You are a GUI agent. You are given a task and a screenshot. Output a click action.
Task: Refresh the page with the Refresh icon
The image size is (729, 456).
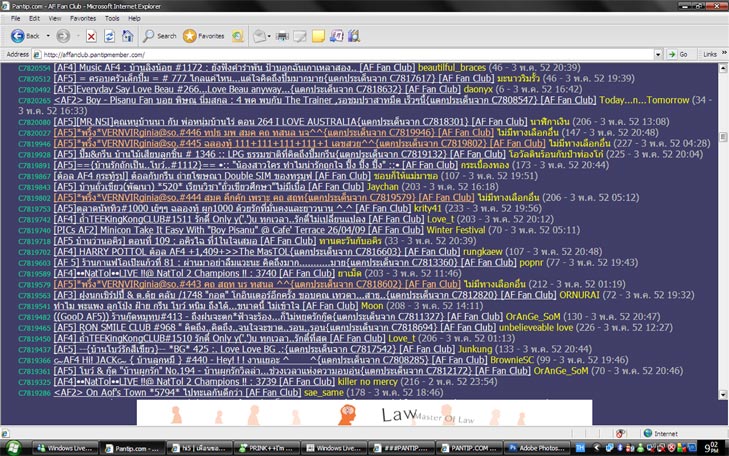pos(109,36)
